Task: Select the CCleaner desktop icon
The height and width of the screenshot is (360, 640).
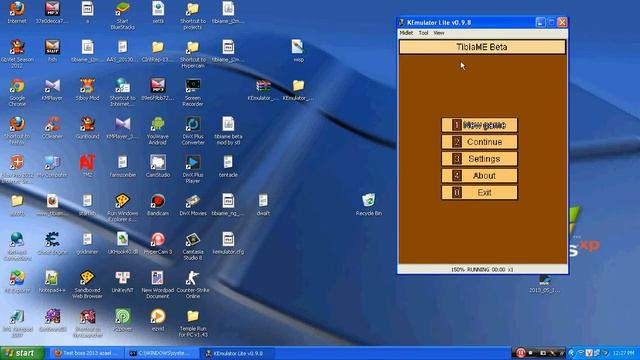Action: coord(52,128)
